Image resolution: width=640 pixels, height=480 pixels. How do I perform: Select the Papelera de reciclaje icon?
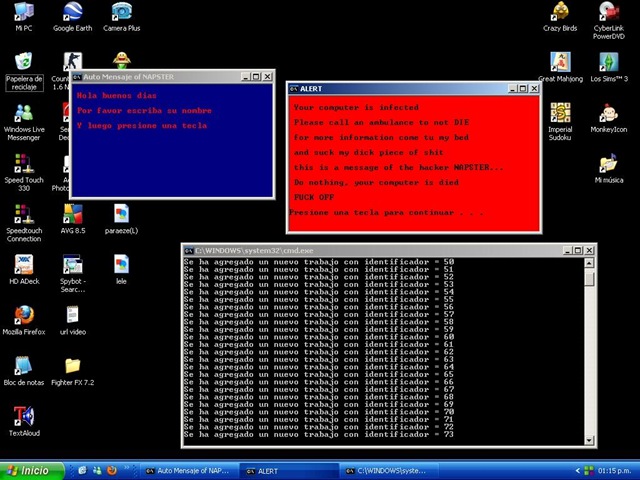[24, 71]
